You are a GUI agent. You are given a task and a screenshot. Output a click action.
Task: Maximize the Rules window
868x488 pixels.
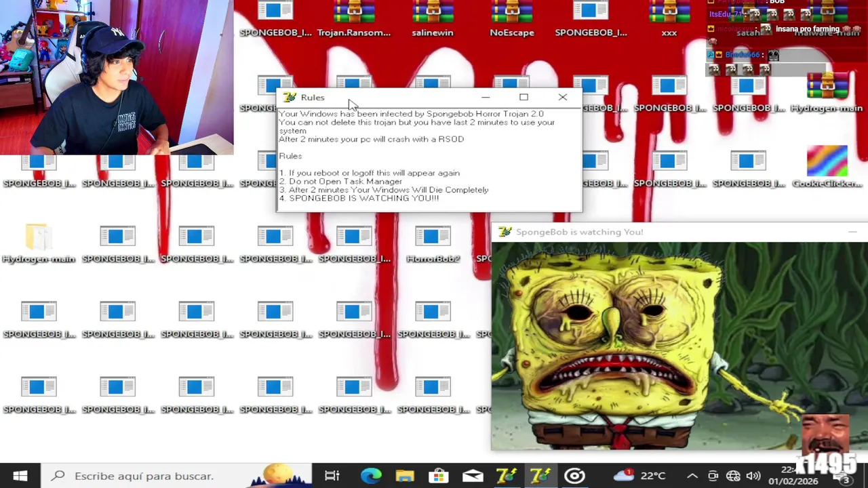point(524,98)
